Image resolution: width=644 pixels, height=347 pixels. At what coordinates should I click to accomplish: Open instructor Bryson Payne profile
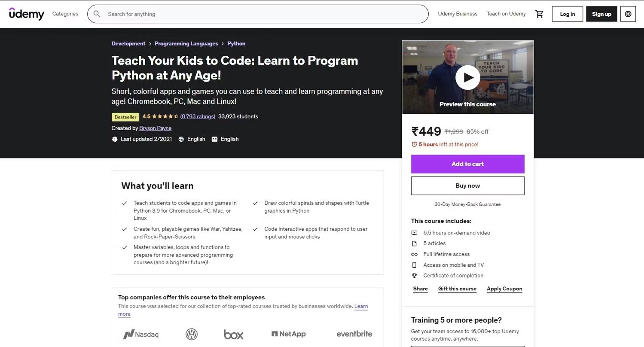pos(156,128)
